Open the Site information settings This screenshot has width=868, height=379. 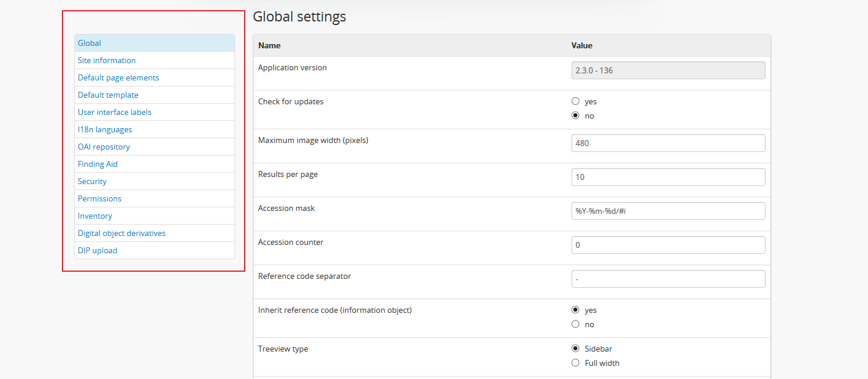pos(107,60)
